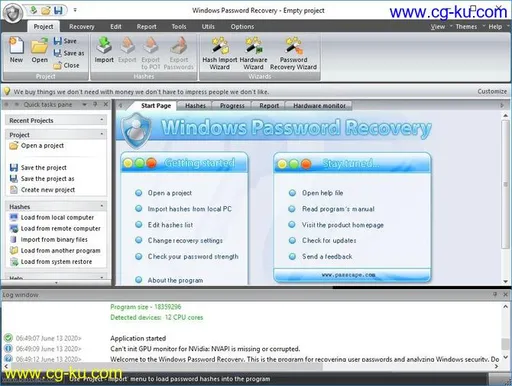
Task: Open the Tools ribbon tab
Action: [x=179, y=27]
